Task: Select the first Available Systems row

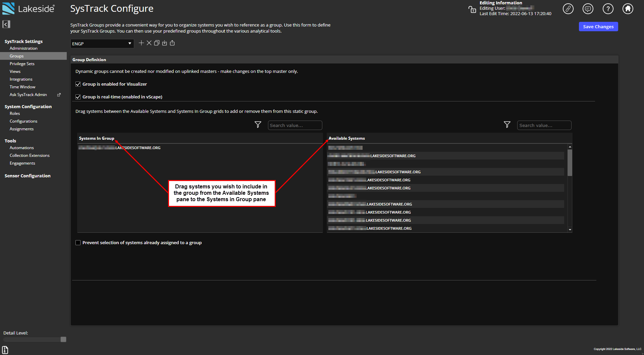Action: click(446, 148)
